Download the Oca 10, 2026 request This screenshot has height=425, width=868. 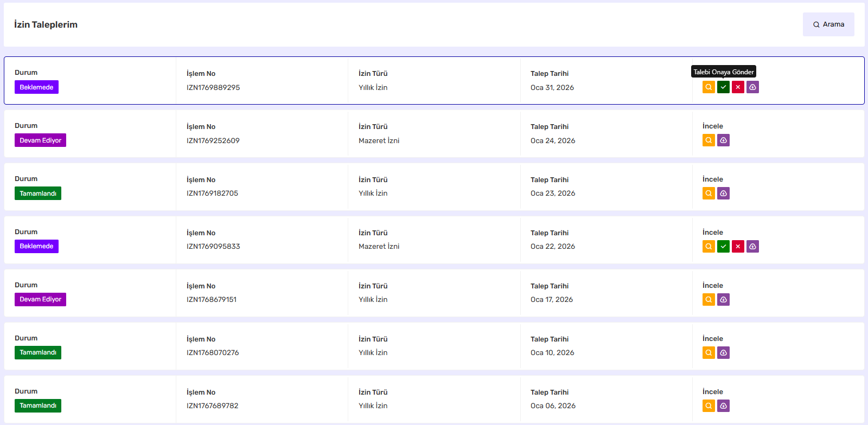point(723,353)
